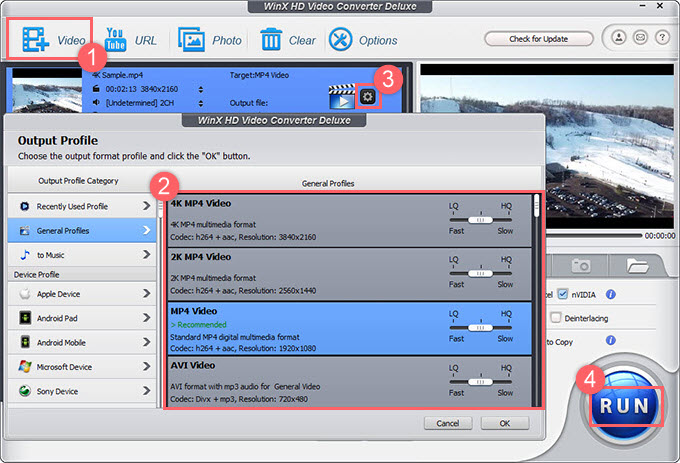Viewport: 680px width, 463px height.
Task: Click the gear settings icon for 4K Sample.mp4
Action: point(368,97)
